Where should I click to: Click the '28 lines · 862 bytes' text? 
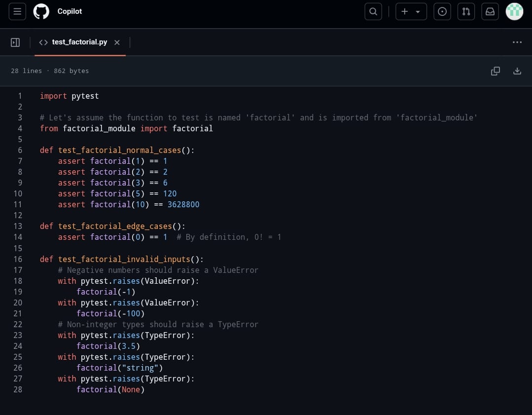click(50, 71)
